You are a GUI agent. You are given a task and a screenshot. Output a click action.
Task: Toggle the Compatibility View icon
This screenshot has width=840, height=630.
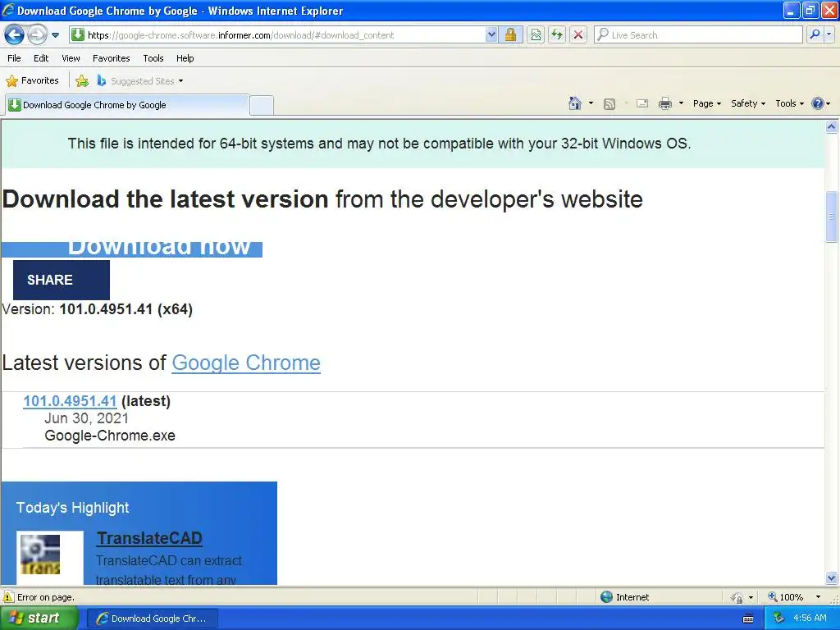pyautogui.click(x=536, y=35)
